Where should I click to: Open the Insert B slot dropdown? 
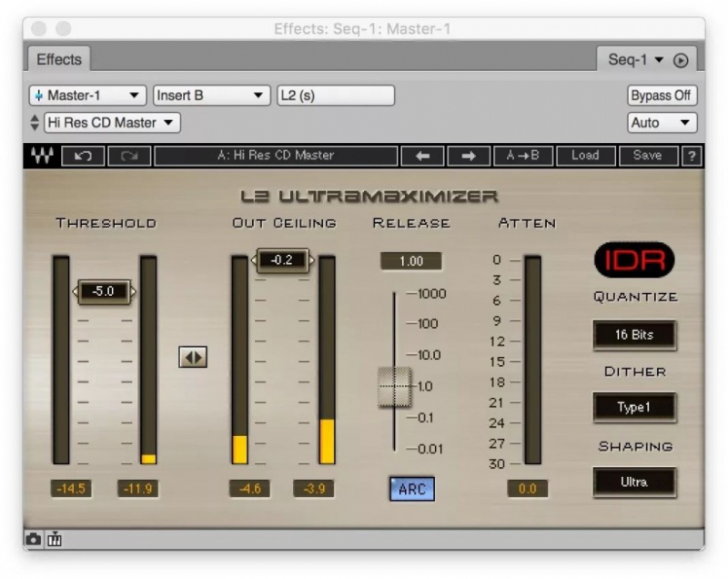[212, 96]
